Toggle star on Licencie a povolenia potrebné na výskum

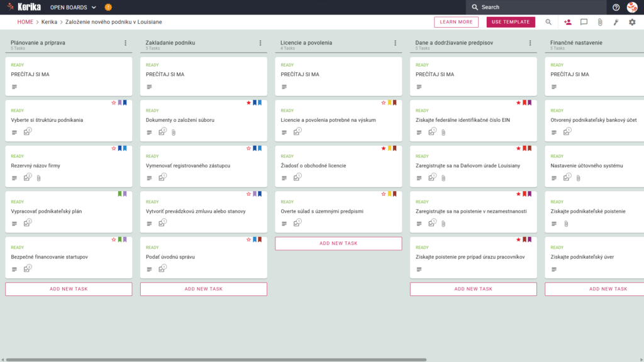coord(384,102)
